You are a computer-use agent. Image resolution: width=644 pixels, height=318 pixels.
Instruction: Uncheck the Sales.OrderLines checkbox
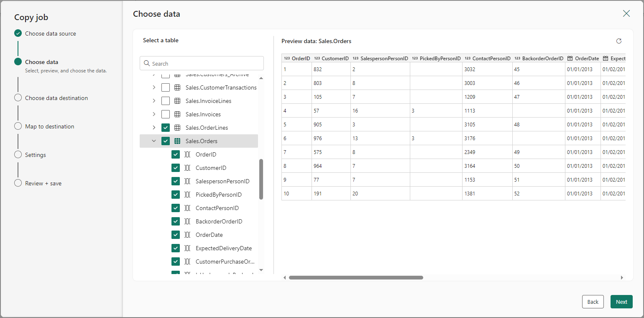coord(166,128)
